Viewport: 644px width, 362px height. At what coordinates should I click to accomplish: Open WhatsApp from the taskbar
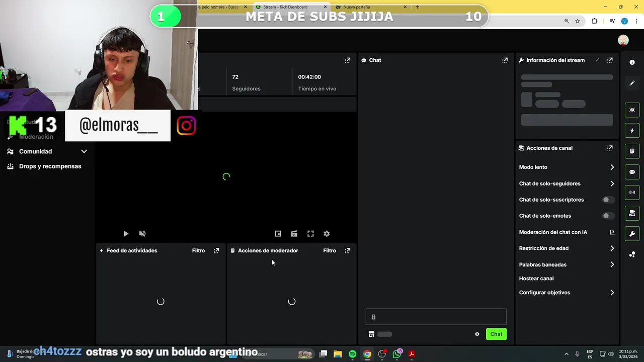coord(397,354)
